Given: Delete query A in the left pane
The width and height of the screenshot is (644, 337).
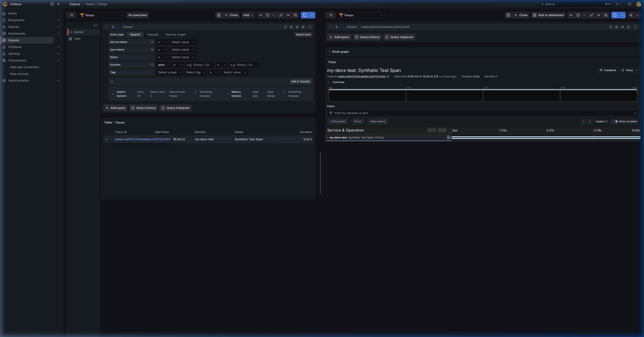Looking at the screenshot, I should pyautogui.click(x=303, y=27).
